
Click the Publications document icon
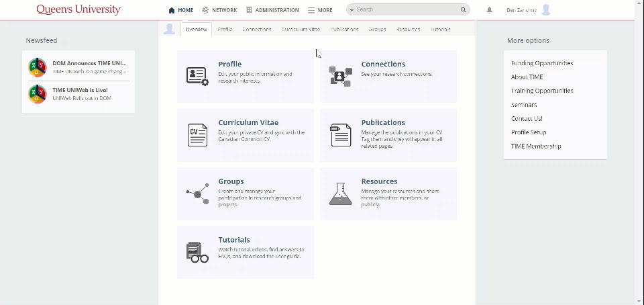click(x=341, y=135)
